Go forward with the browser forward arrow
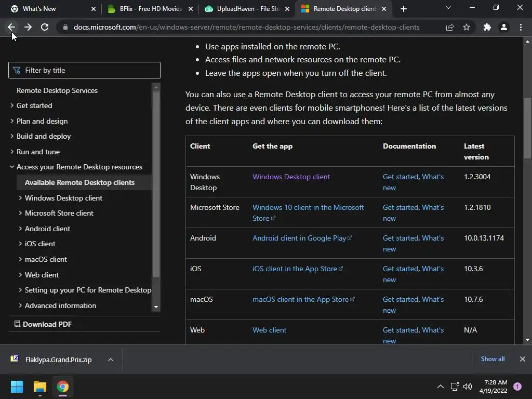 [x=28, y=27]
